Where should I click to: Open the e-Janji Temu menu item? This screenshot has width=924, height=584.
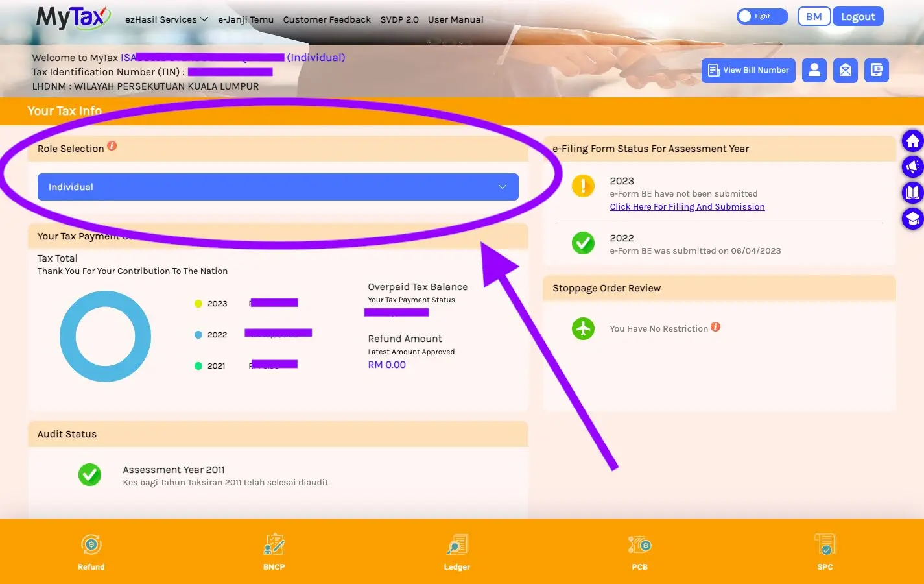click(246, 19)
